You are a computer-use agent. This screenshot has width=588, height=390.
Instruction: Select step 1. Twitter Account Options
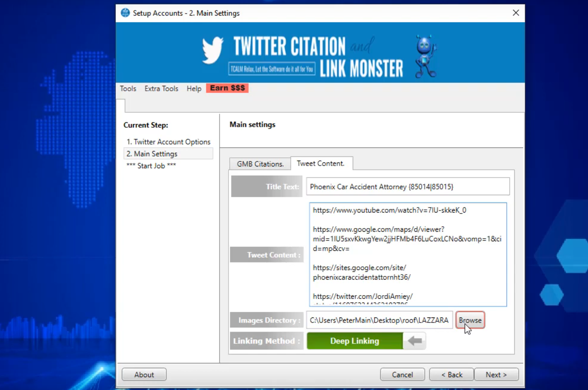168,142
